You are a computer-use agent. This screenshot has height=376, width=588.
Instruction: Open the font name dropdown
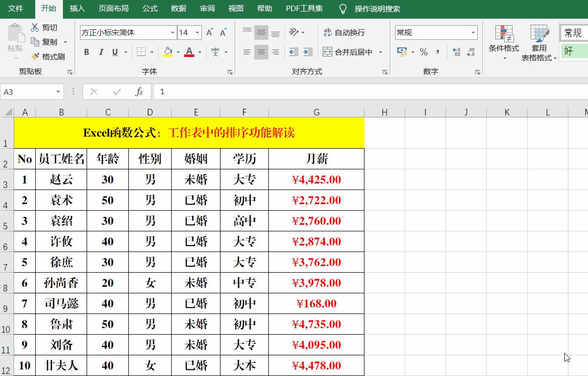pyautogui.click(x=125, y=32)
